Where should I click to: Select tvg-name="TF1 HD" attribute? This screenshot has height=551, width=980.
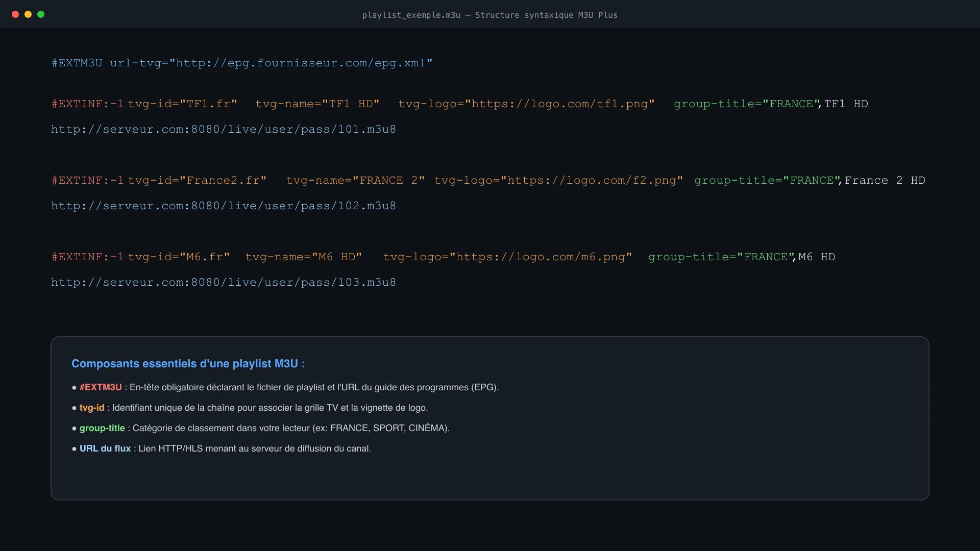tap(317, 104)
